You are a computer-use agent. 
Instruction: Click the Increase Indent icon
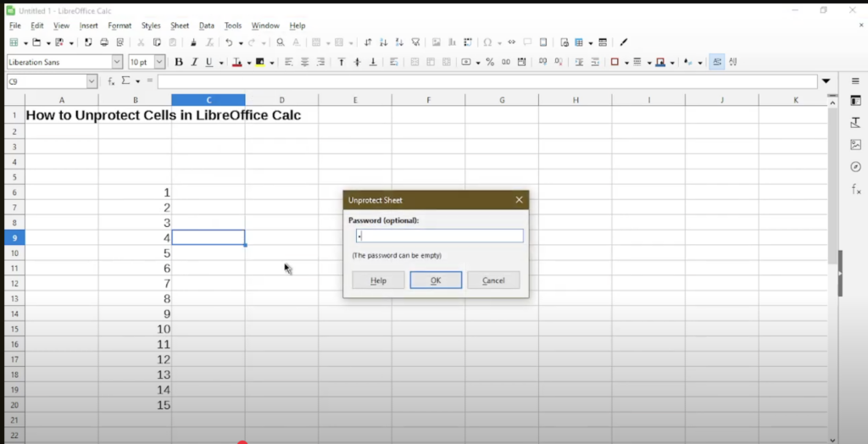(579, 62)
